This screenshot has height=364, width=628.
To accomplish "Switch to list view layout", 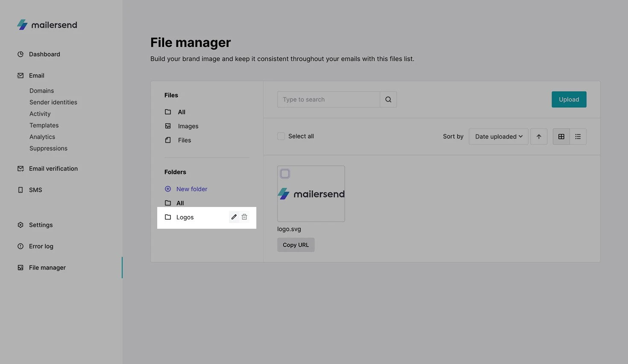I will (578, 137).
